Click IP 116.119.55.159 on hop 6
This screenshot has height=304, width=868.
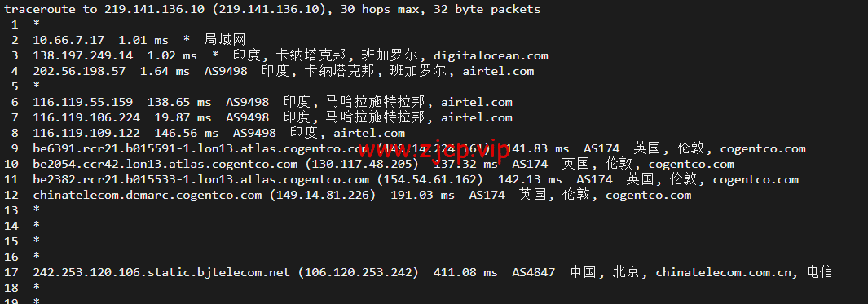83,103
